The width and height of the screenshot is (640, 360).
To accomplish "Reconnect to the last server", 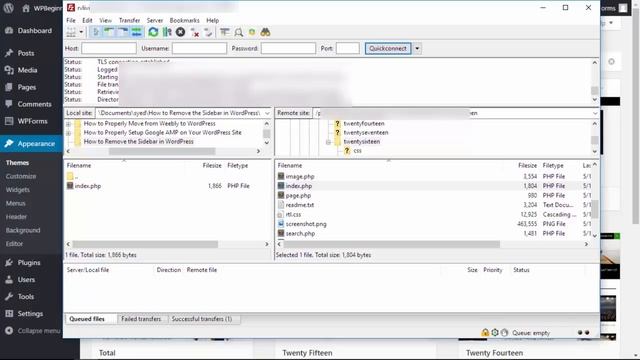I will point(208,32).
